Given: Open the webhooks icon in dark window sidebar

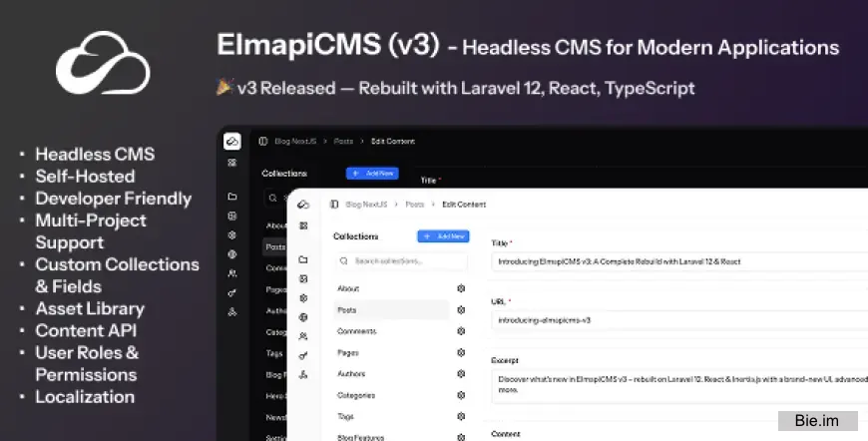Looking at the screenshot, I should (x=232, y=312).
